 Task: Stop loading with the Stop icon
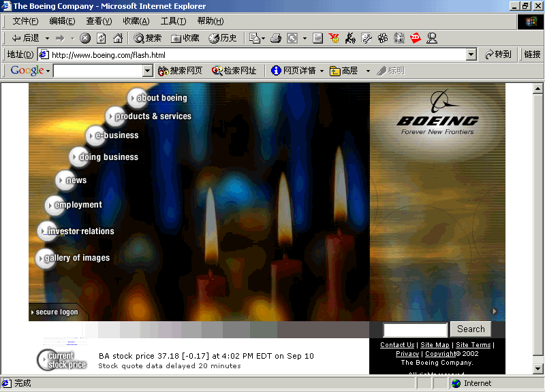click(x=84, y=38)
